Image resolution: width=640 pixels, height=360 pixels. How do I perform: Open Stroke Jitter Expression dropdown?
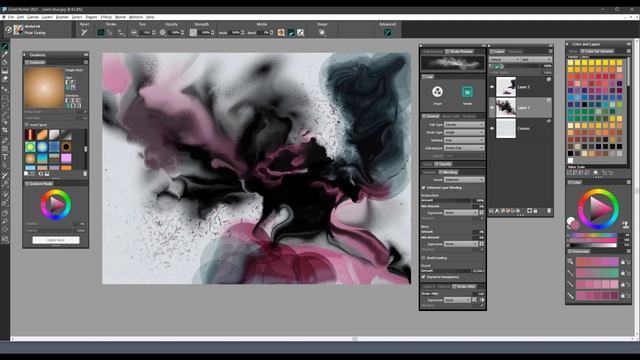[x=457, y=300]
